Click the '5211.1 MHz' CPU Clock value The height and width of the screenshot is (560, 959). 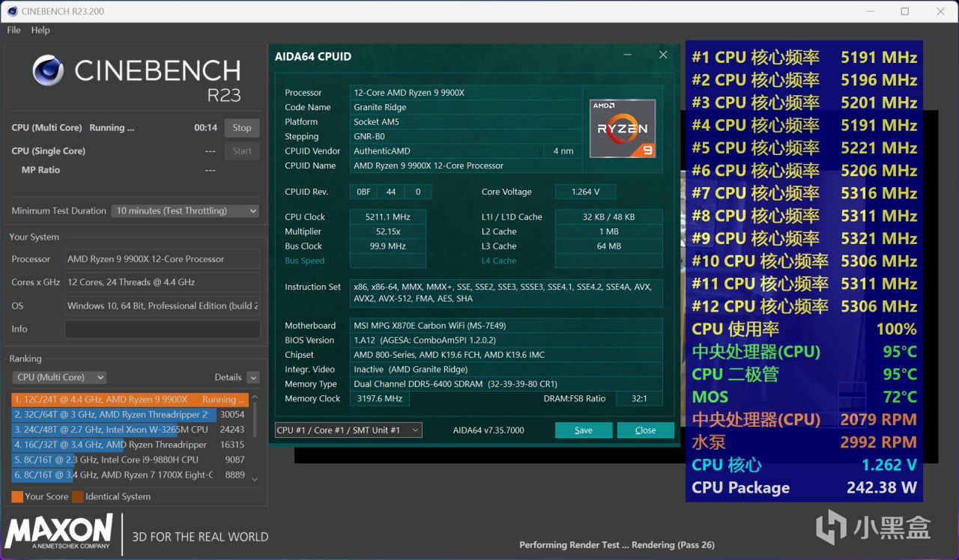[x=388, y=217]
